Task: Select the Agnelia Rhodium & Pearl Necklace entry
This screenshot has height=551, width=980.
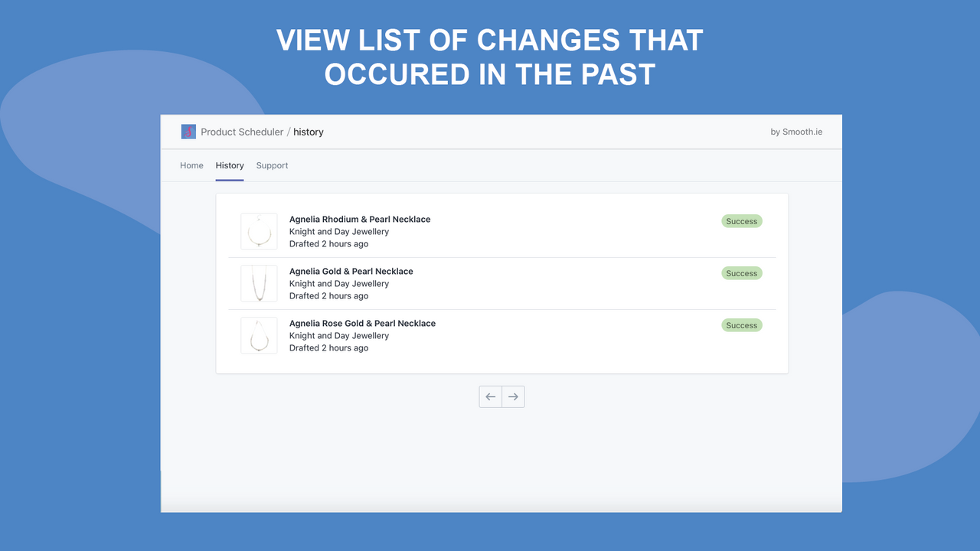Action: (x=360, y=219)
